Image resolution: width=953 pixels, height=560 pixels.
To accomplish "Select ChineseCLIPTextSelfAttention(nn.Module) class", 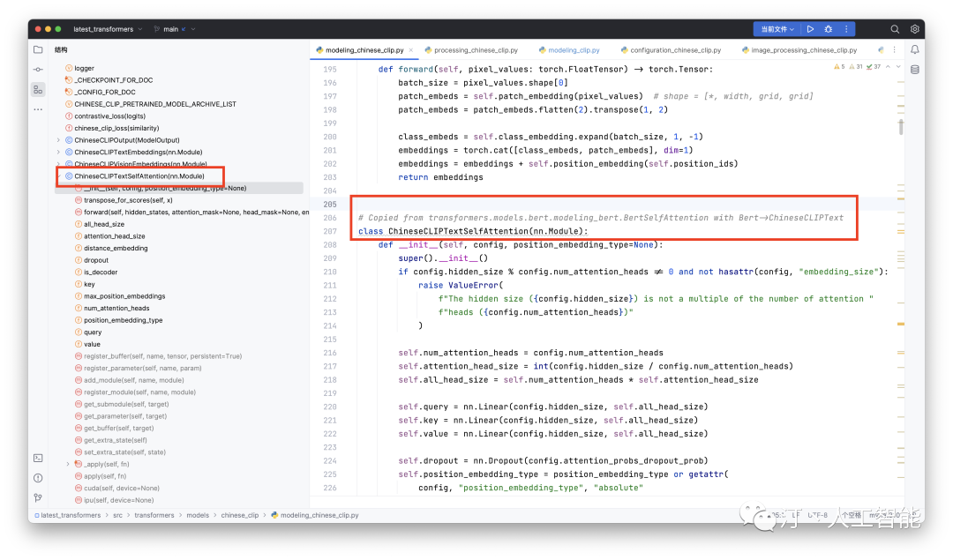I will (x=139, y=176).
